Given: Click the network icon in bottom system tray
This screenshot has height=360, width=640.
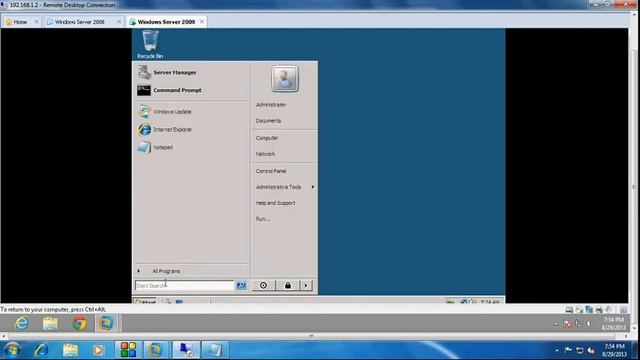Looking at the screenshot, I should 580,350.
